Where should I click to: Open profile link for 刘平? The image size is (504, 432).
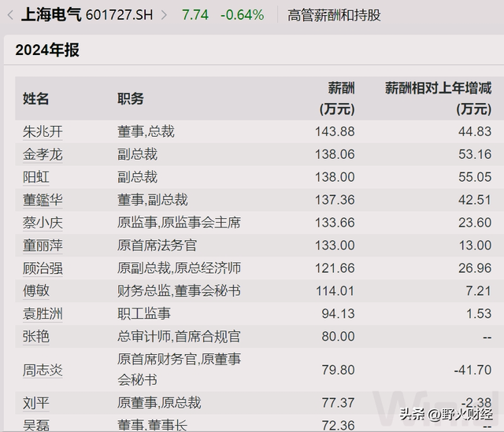pos(35,403)
